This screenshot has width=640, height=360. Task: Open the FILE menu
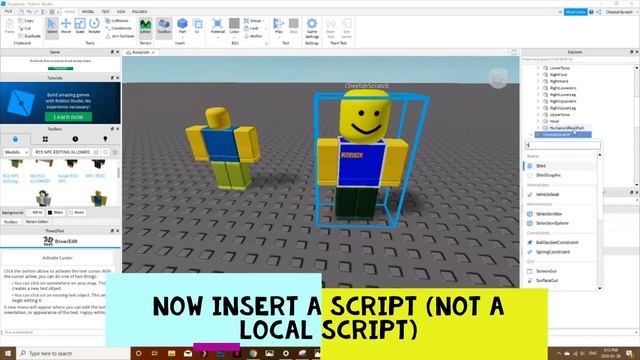[8, 12]
